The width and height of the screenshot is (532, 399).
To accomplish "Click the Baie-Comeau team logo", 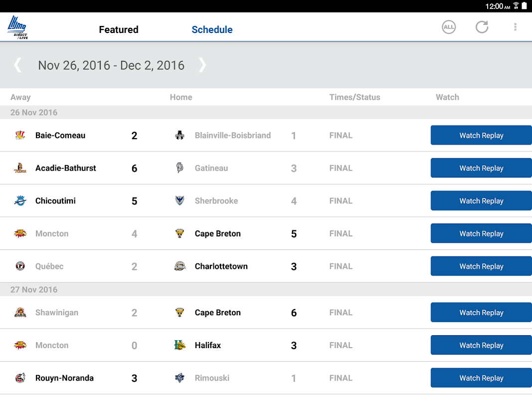I will 20,135.
